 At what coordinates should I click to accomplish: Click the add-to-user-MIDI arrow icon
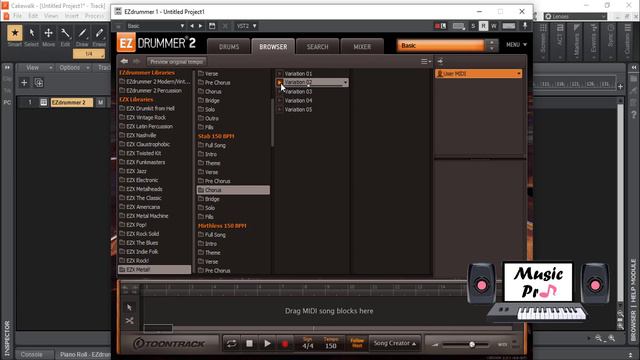coord(440,61)
